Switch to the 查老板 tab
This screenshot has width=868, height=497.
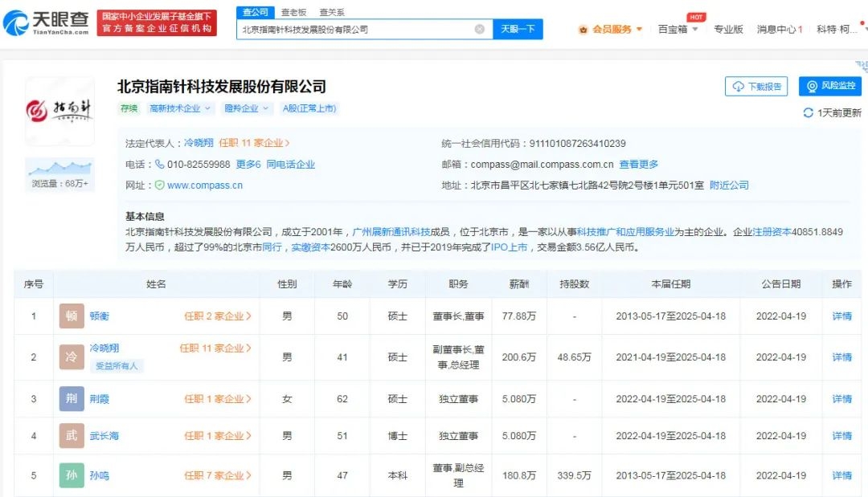pos(293,12)
